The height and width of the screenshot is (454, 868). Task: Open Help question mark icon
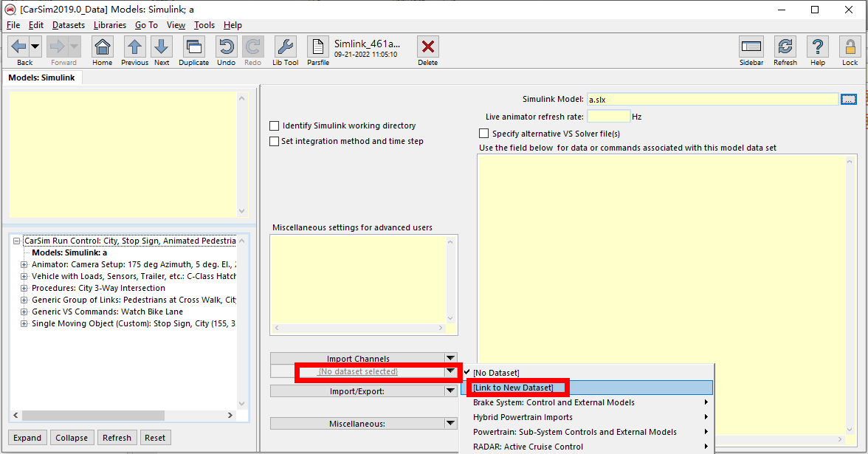point(818,47)
